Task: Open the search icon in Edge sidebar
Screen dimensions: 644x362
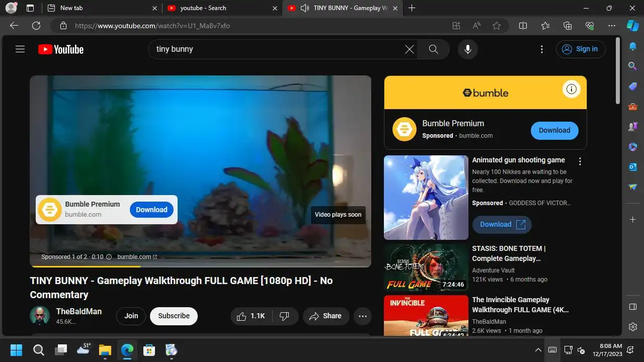Action: click(633, 66)
